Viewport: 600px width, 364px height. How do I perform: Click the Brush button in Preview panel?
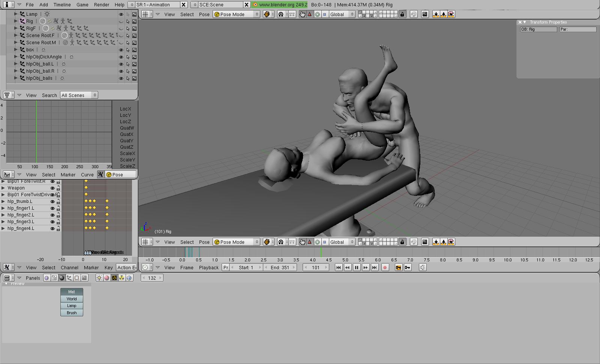coord(72,313)
